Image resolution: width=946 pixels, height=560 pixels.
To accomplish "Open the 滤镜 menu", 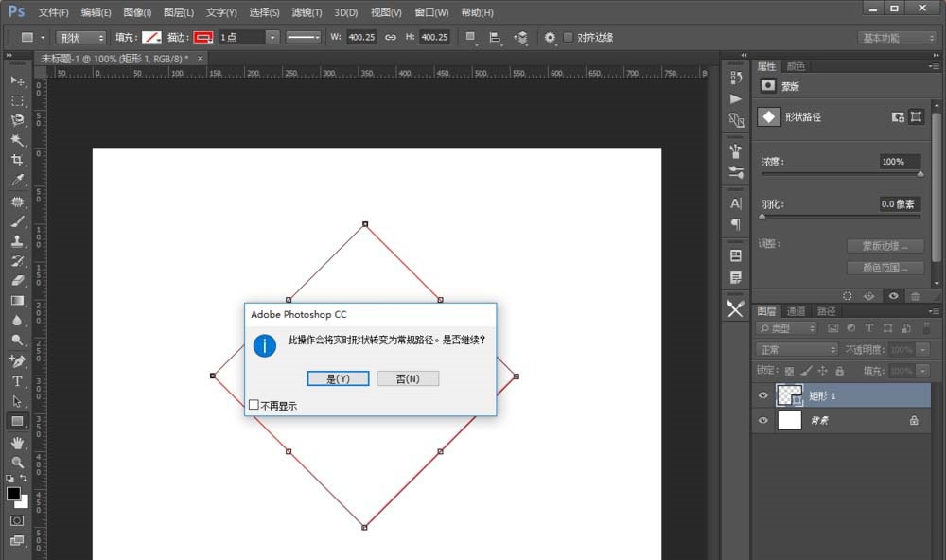I will 306,12.
